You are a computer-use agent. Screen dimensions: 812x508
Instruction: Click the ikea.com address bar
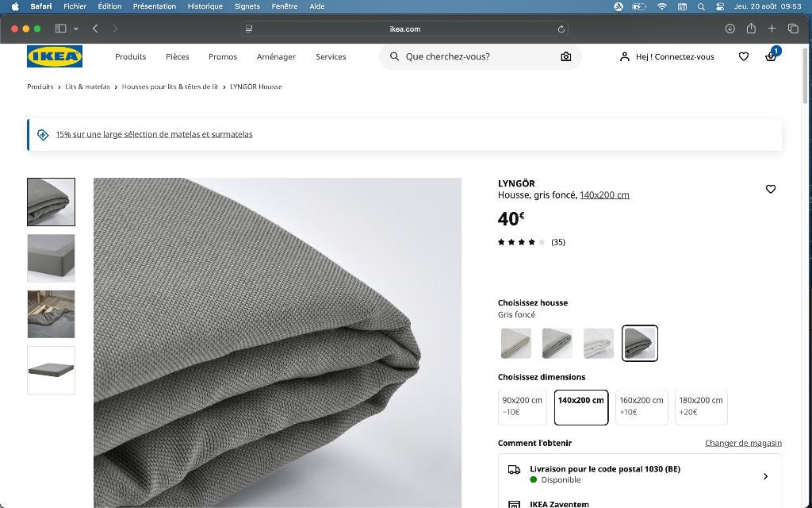405,29
